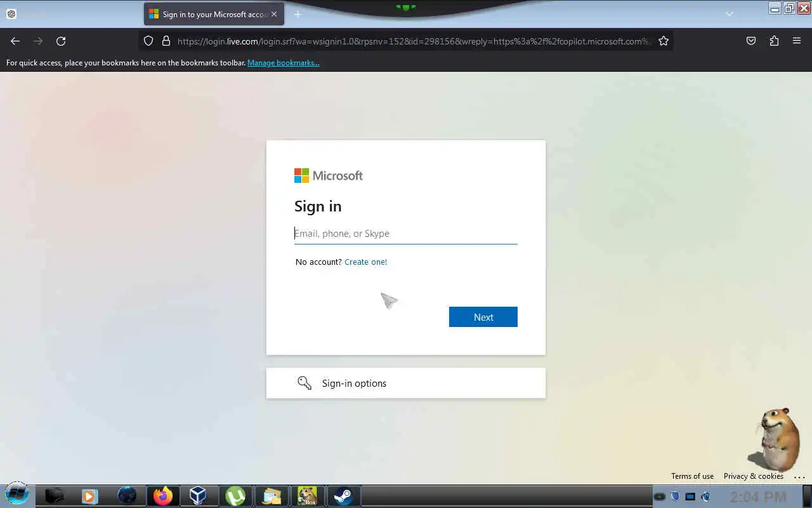Click the three dots footer menu

click(799, 477)
